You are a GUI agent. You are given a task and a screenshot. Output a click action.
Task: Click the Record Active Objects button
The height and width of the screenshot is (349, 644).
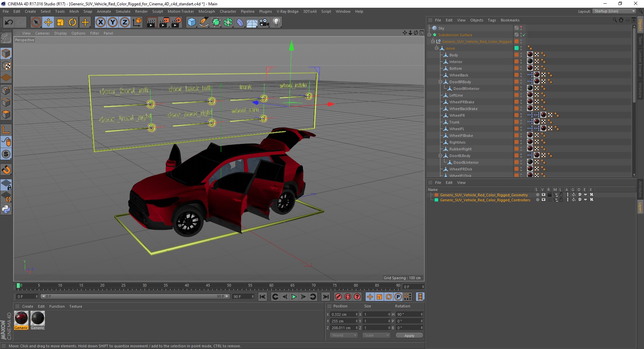[x=338, y=297]
